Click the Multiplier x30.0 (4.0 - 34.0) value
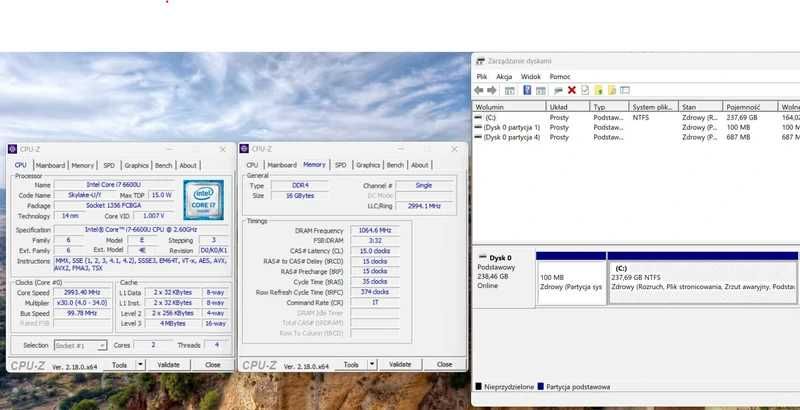This screenshot has height=410, width=800. point(82,302)
